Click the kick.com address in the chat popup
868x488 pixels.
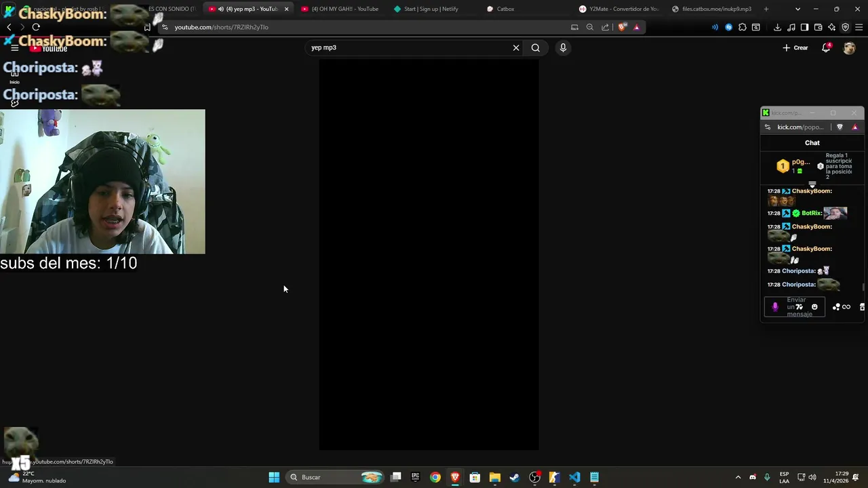coord(800,127)
